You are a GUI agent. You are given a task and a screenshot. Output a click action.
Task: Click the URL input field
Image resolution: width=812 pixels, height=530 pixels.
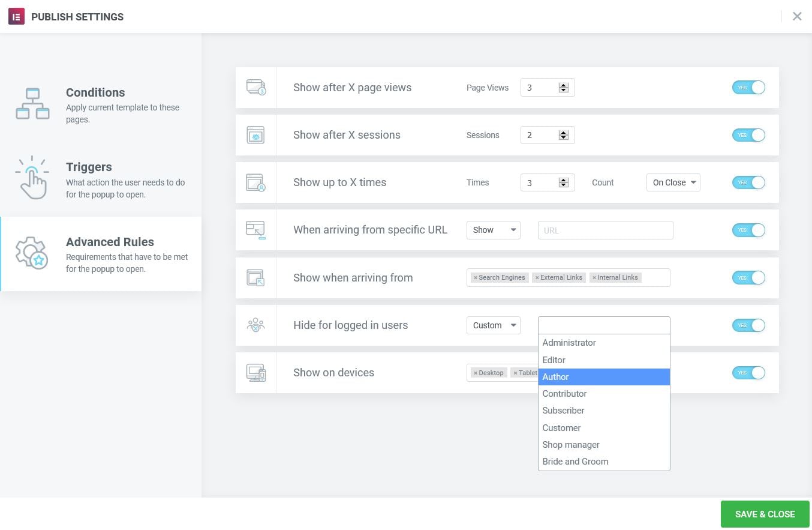tap(605, 230)
